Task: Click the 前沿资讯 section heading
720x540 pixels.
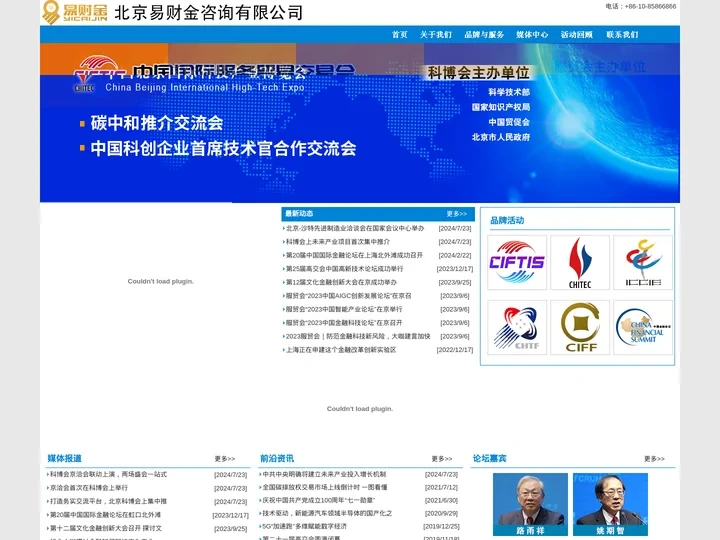Action: coord(277,458)
